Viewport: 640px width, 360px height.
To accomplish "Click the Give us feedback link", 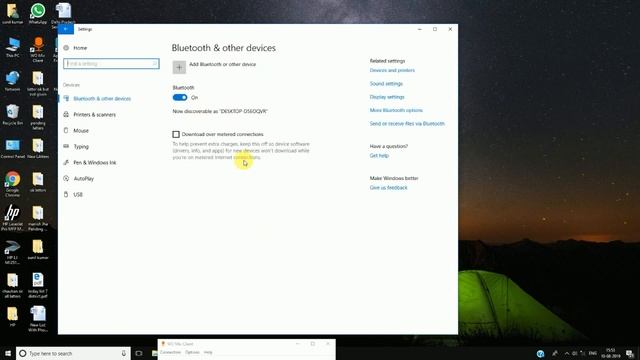I will (x=389, y=188).
